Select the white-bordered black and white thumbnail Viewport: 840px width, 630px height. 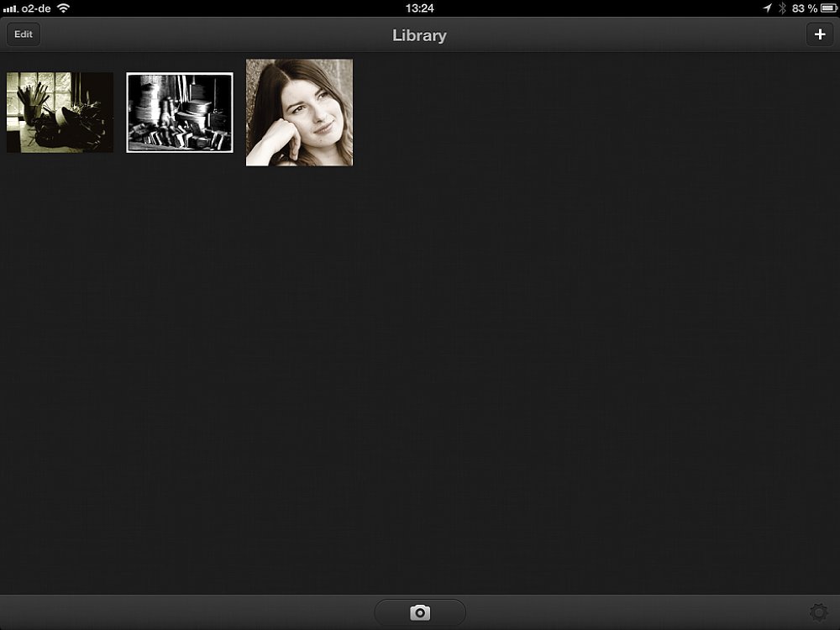click(x=180, y=113)
